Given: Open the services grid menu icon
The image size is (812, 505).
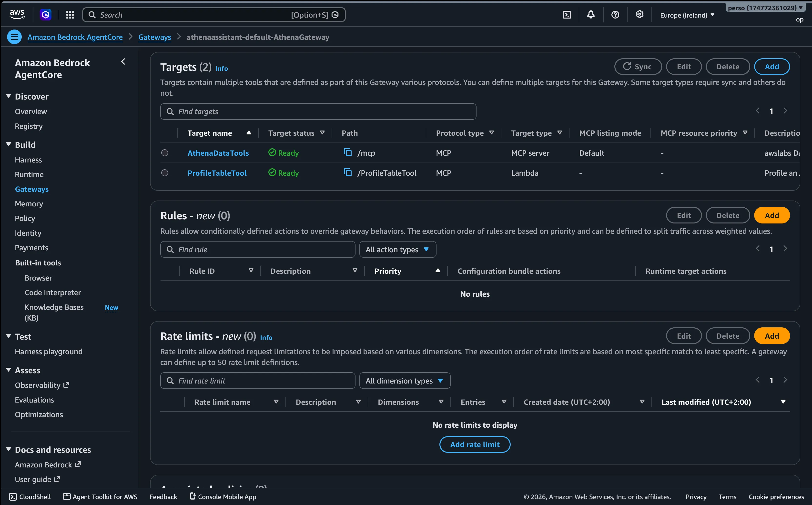Looking at the screenshot, I should click(x=70, y=15).
